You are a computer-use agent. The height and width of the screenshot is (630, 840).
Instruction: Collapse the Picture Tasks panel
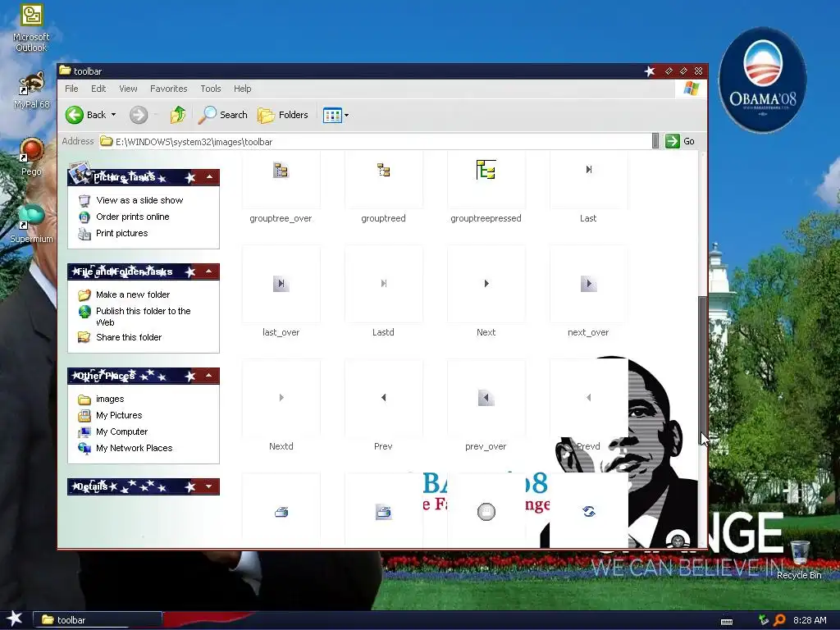tap(209, 177)
